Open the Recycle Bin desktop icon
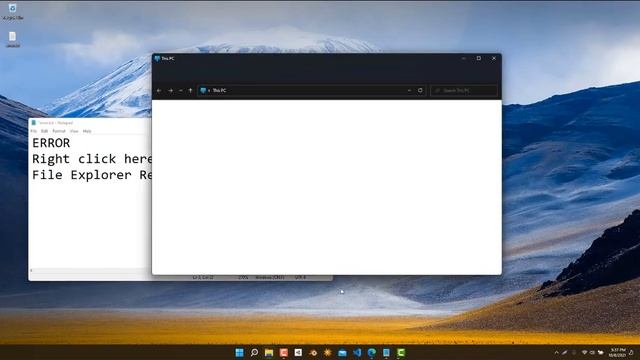640x360 pixels. [x=13, y=11]
